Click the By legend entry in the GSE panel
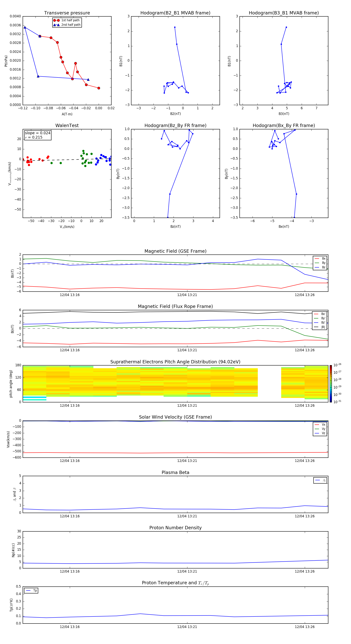 [320, 263]
